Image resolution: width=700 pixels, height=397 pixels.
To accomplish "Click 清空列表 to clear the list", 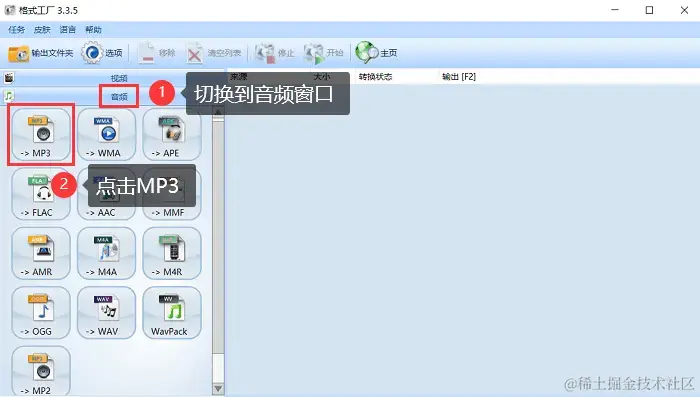I will (213, 53).
